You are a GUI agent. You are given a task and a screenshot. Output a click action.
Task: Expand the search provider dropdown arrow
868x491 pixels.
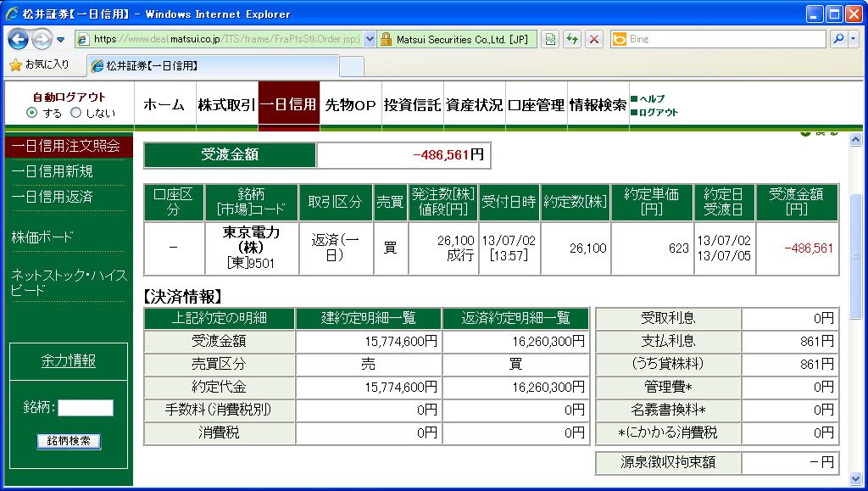852,39
